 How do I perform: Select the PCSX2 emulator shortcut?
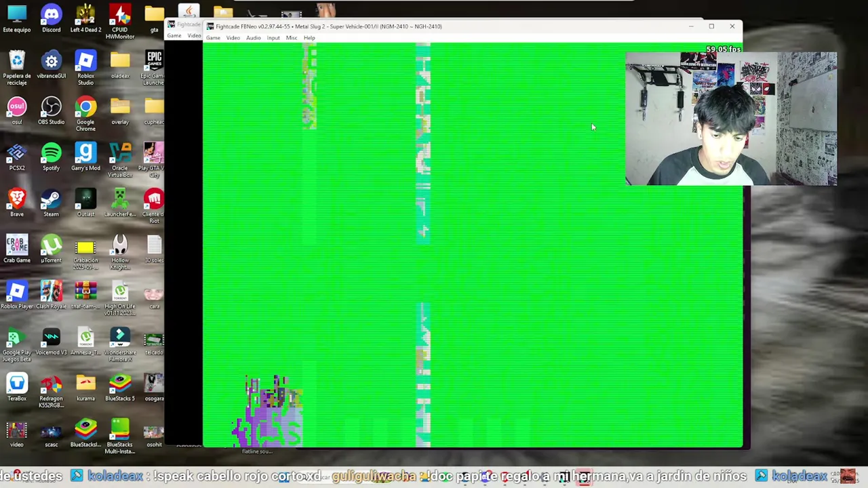coord(17,157)
